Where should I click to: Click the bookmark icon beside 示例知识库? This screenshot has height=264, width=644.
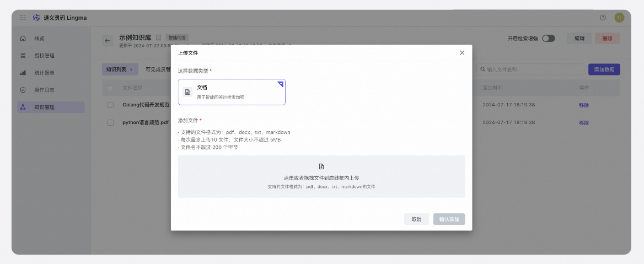click(x=159, y=37)
